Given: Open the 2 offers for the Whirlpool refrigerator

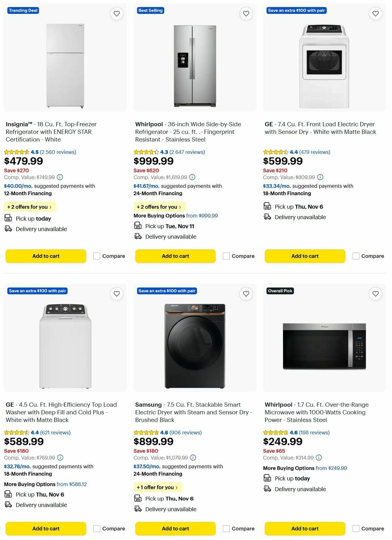Looking at the screenshot, I should [159, 207].
